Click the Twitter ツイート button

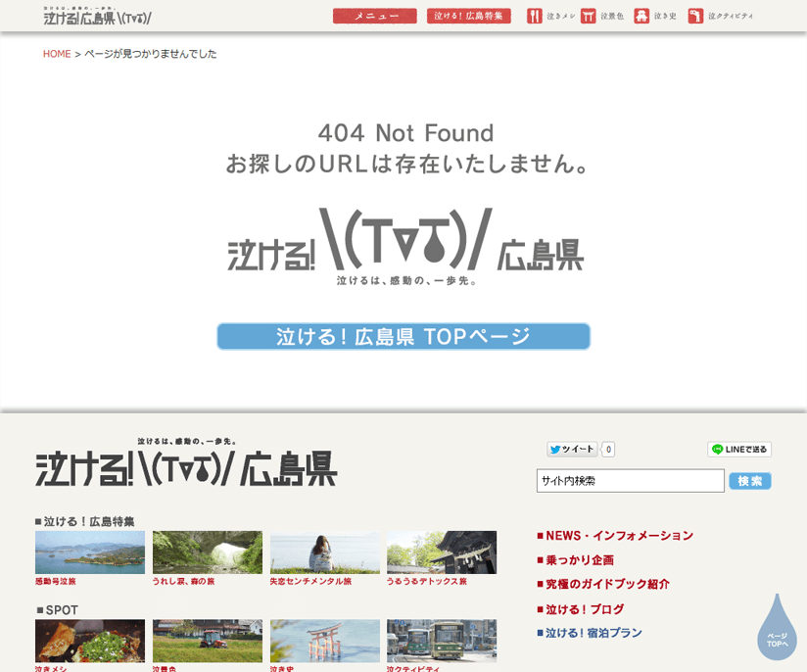[572, 450]
